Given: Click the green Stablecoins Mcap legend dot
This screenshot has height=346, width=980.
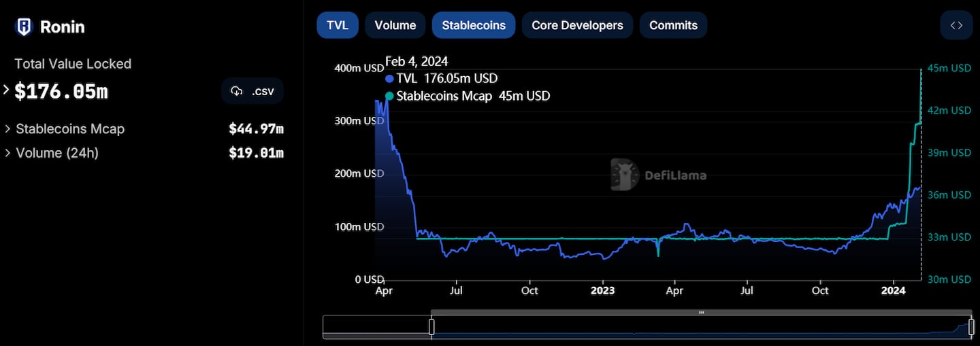Looking at the screenshot, I should click(x=389, y=97).
